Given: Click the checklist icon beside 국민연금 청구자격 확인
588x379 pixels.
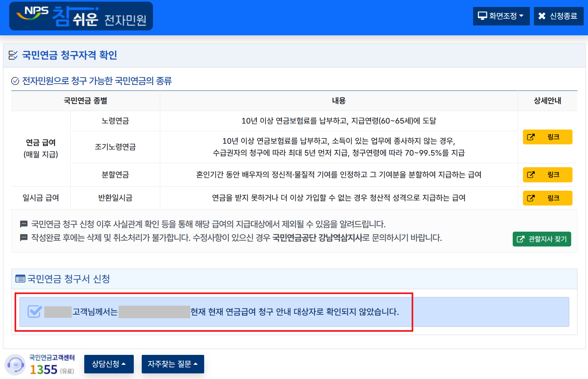Looking at the screenshot, I should [x=13, y=55].
